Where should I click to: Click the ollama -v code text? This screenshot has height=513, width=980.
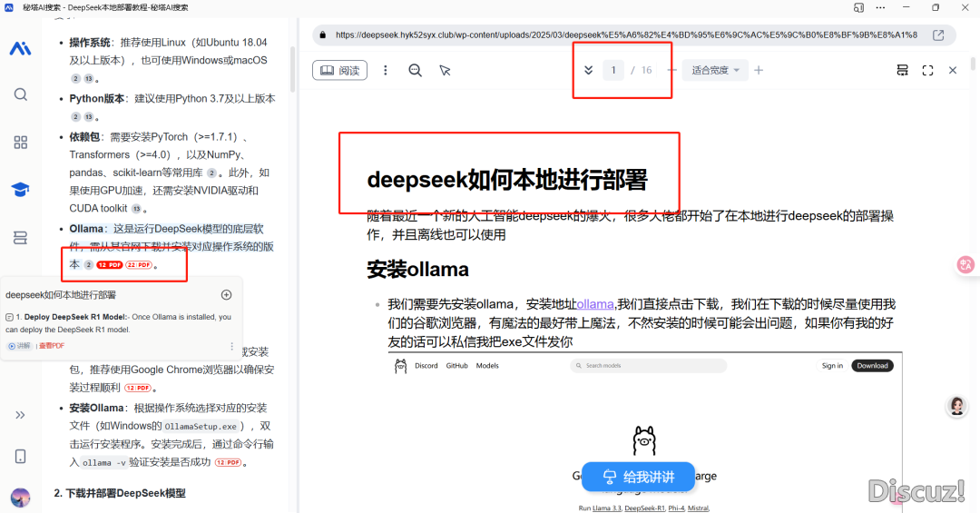coord(103,463)
